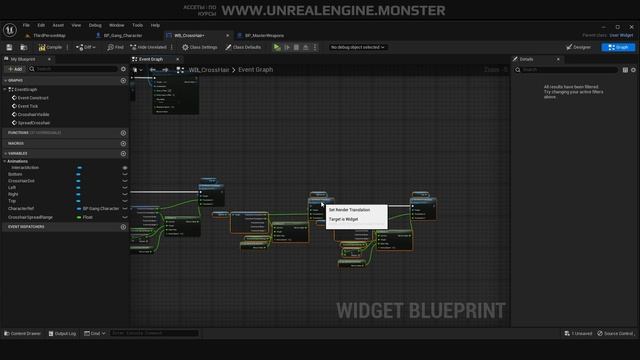Click the Eject icon in play controls
640x360 pixels.
[x=306, y=47]
